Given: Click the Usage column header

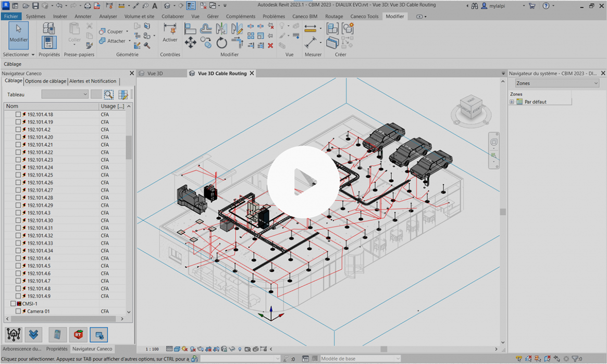Looking at the screenshot, I should pyautogui.click(x=112, y=106).
